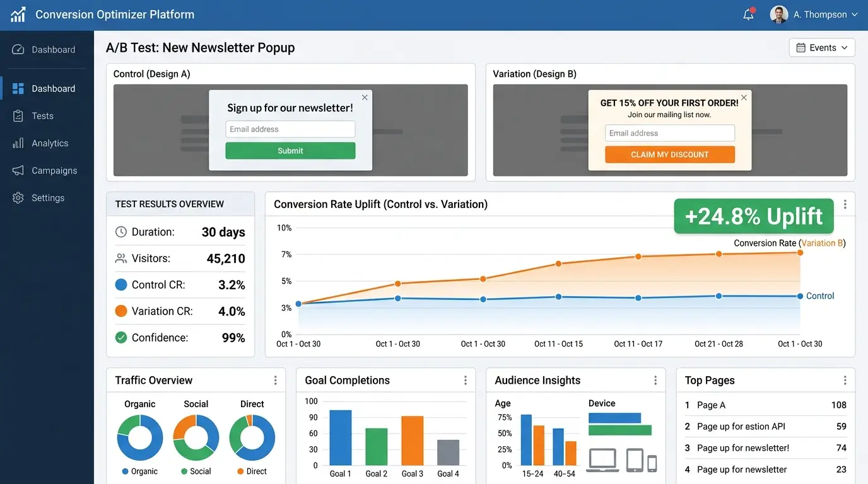Viewport: 868px width, 484px height.
Task: Close the Design A newsletter popup
Action: [365, 98]
